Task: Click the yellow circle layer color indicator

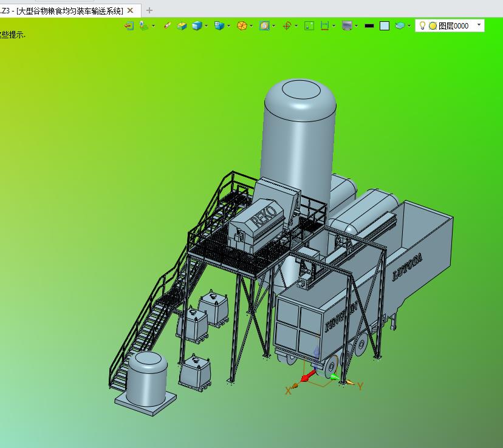Action: tap(433, 26)
